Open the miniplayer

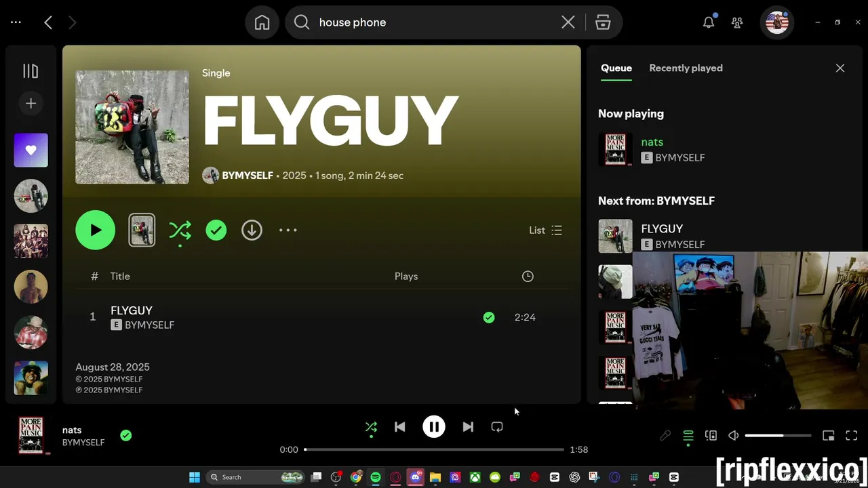tap(828, 436)
